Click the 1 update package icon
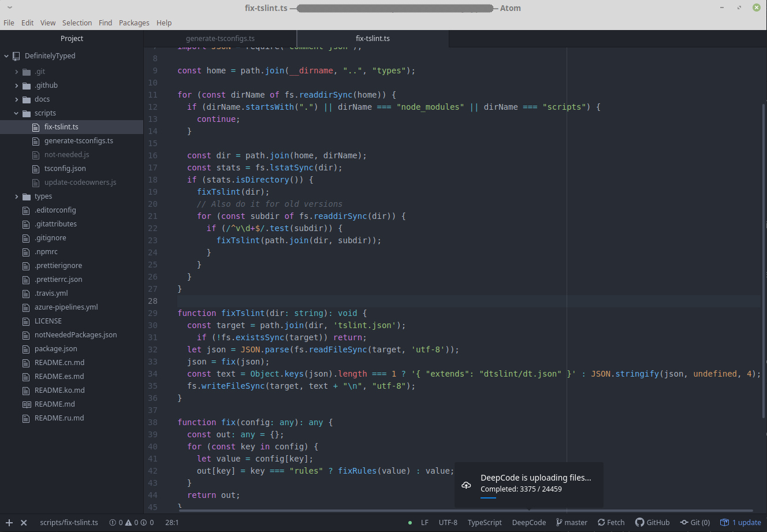Viewport: 767px width, 532px height. [x=724, y=522]
